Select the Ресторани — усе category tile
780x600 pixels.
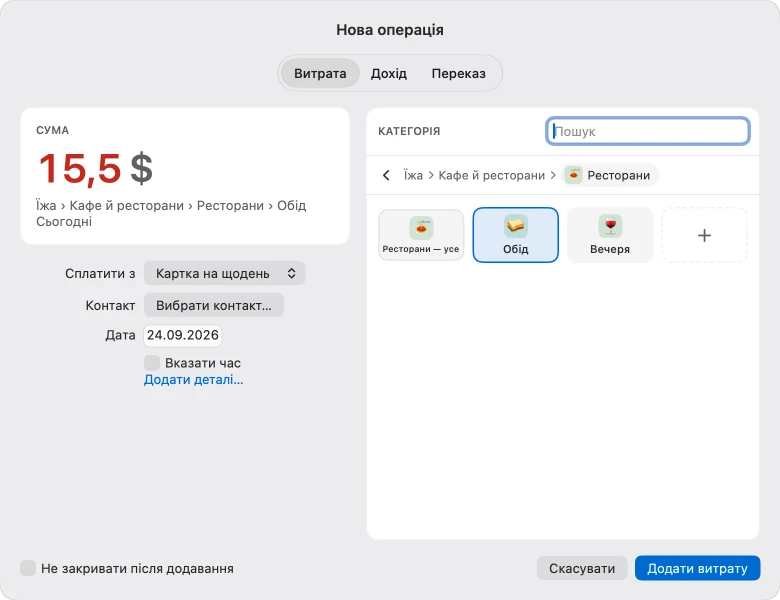421,235
